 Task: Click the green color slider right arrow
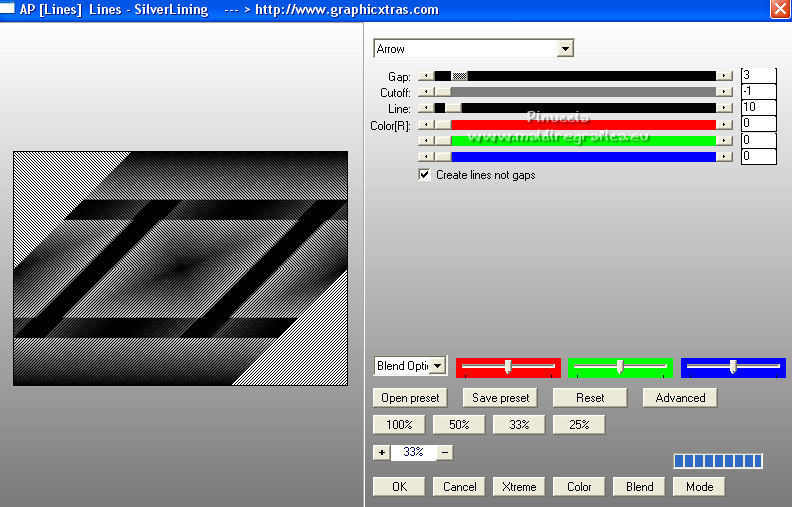pyautogui.click(x=724, y=141)
